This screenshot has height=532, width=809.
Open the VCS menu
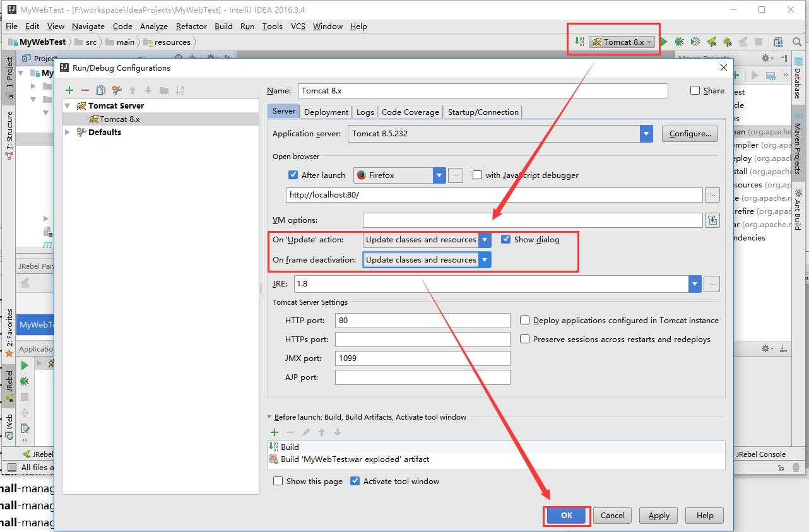(x=298, y=26)
